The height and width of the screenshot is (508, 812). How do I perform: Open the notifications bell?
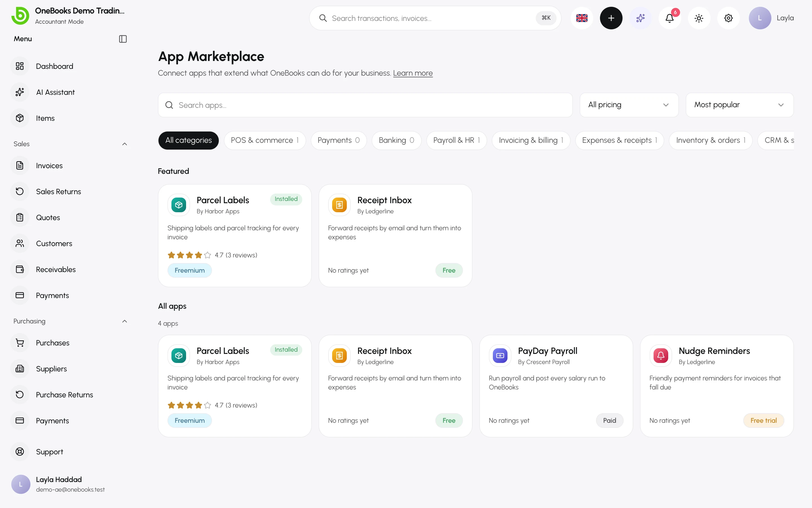669,18
